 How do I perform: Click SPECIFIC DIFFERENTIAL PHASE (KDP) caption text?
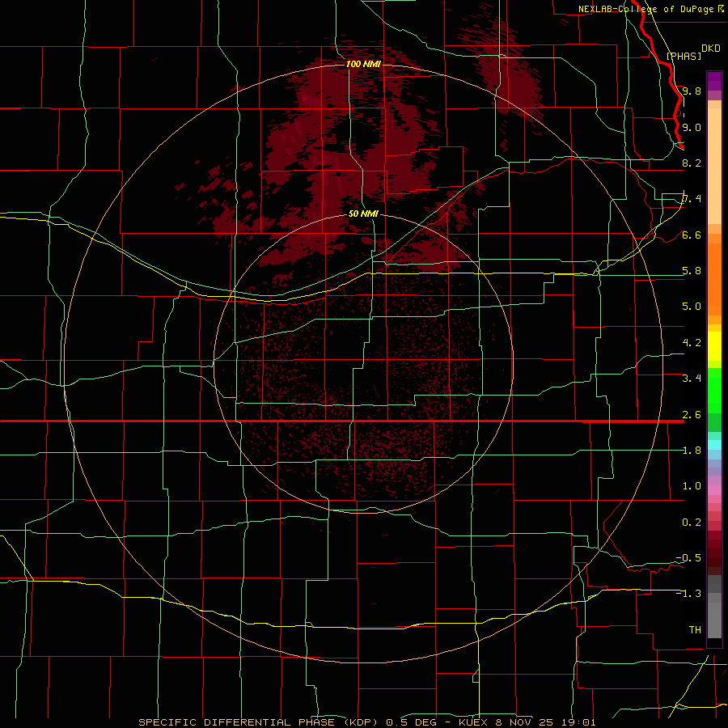260,722
